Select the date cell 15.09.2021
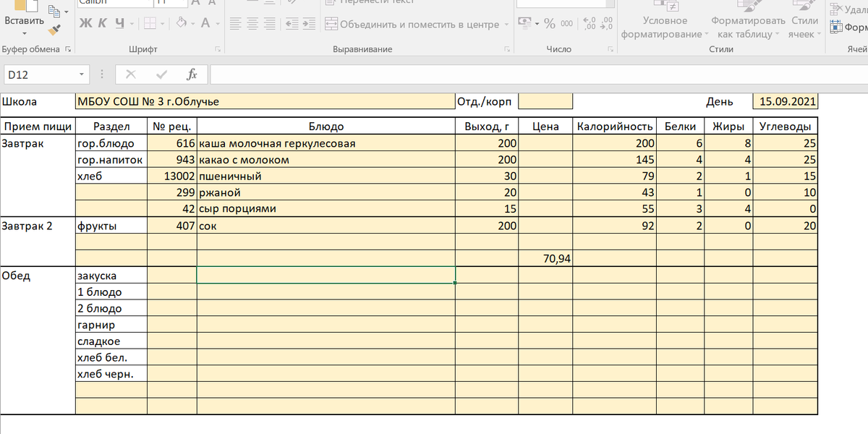 click(x=785, y=102)
